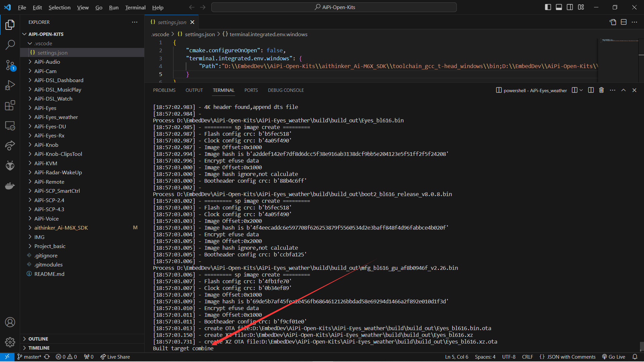Switch to OUTPUT tab
Screen dimensions: 644x362
[194, 90]
